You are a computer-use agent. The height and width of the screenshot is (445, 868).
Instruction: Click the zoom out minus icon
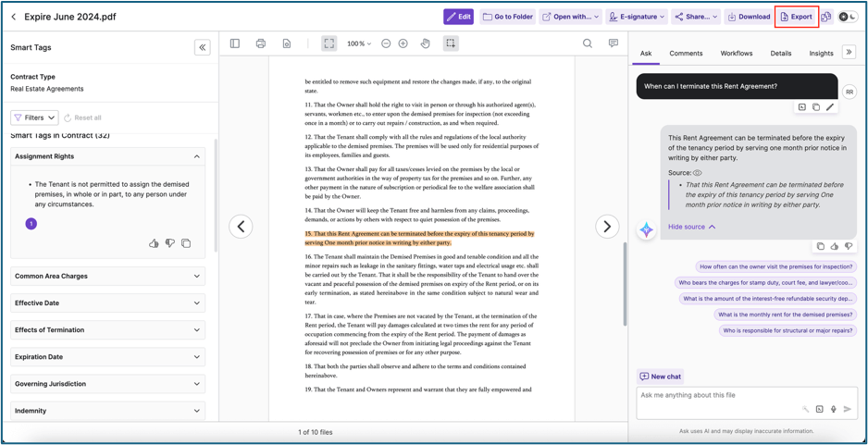[x=386, y=43]
